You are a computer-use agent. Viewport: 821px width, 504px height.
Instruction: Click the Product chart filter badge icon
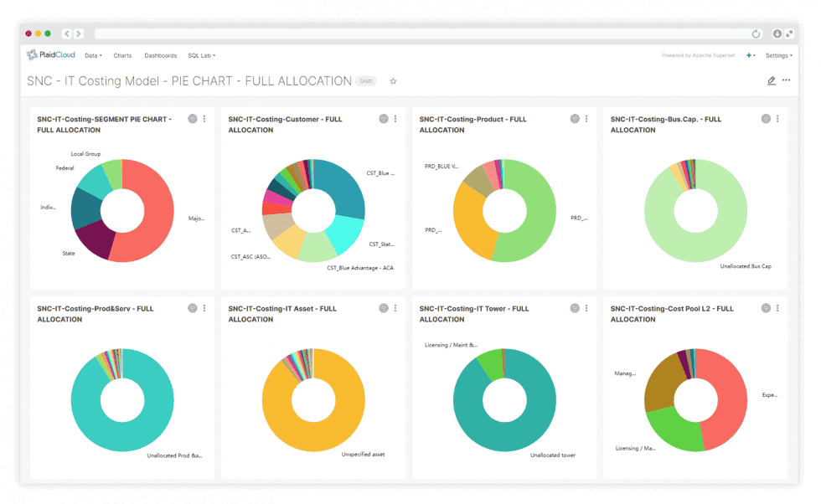[575, 119]
